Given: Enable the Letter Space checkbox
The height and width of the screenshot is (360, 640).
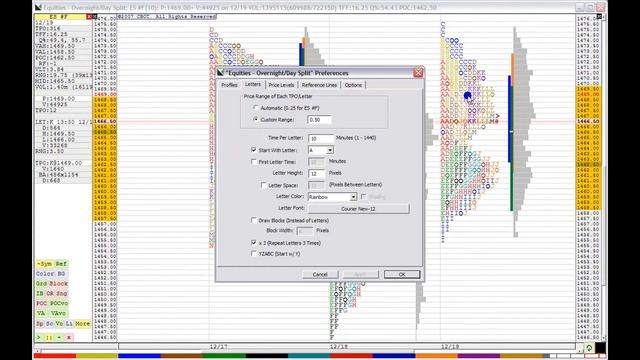Looking at the screenshot, I should point(263,185).
